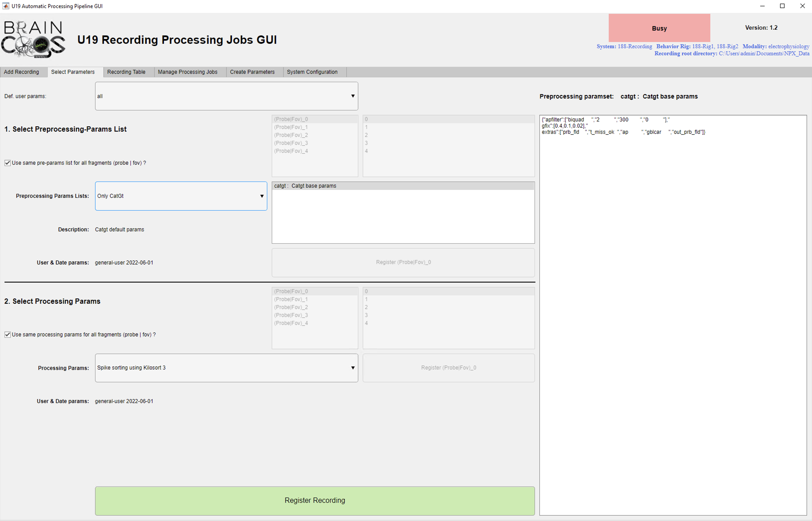Click the System: 188-Recording text
Image resolution: width=812 pixels, height=521 pixels.
(x=624, y=46)
